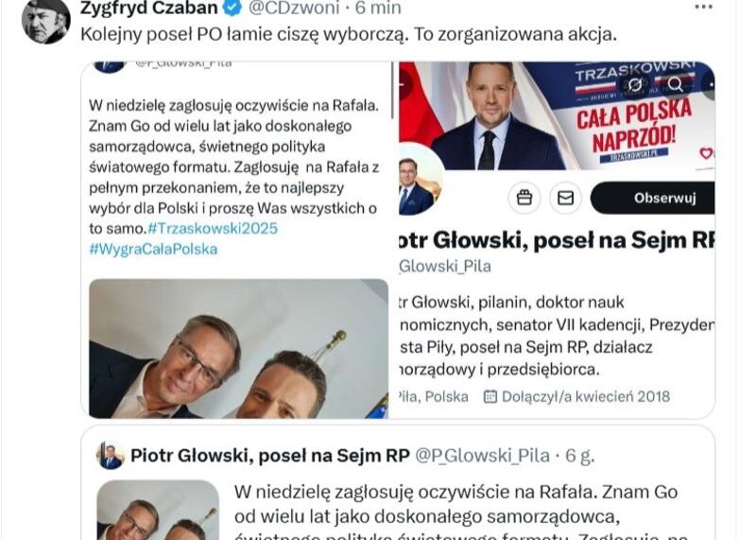Screen dimensions: 756x540
Task: Click the blue verified badge next to Zygfryd Czaban
Action: (x=233, y=8)
